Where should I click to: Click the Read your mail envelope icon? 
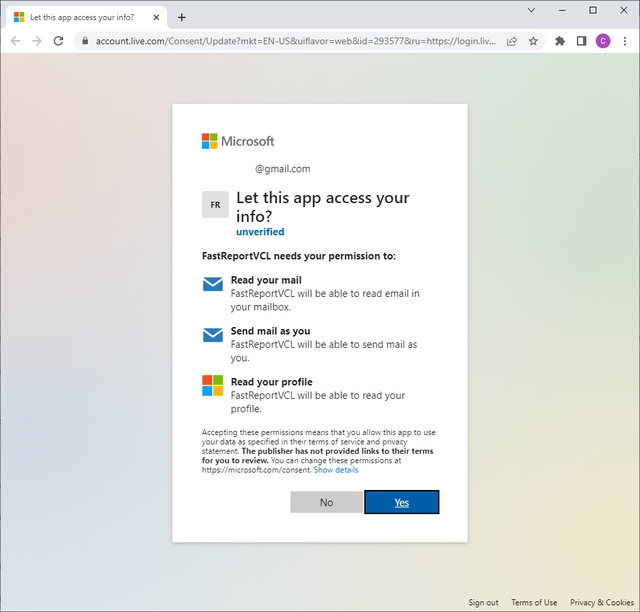[x=213, y=284]
